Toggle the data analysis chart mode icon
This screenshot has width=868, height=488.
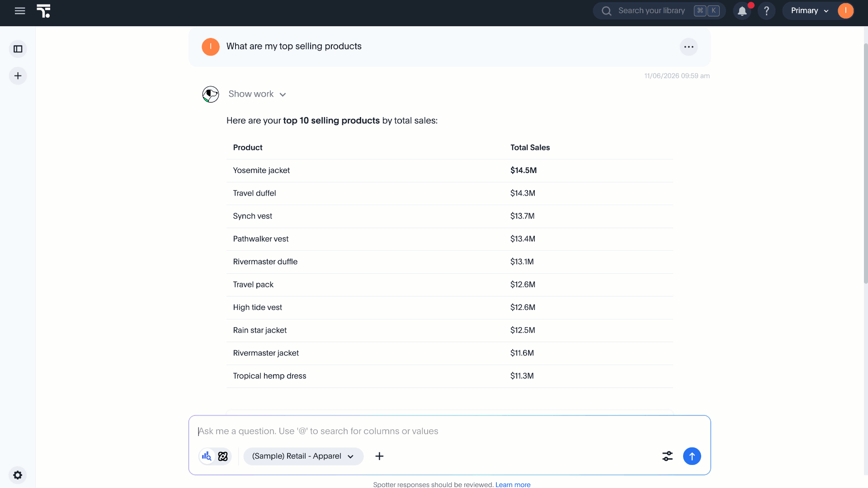click(x=207, y=456)
